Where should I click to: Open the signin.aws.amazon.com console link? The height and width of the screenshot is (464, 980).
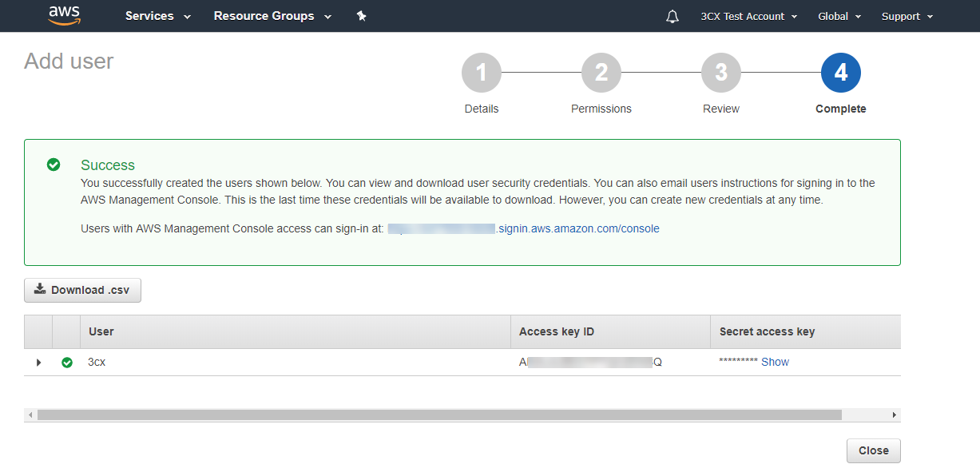[x=578, y=228]
